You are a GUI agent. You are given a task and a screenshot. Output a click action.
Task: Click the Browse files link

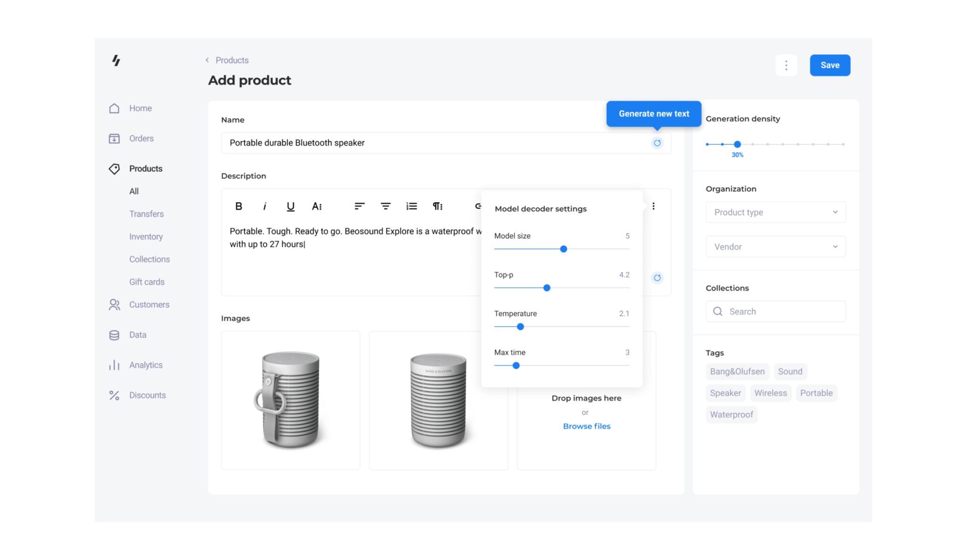point(586,426)
